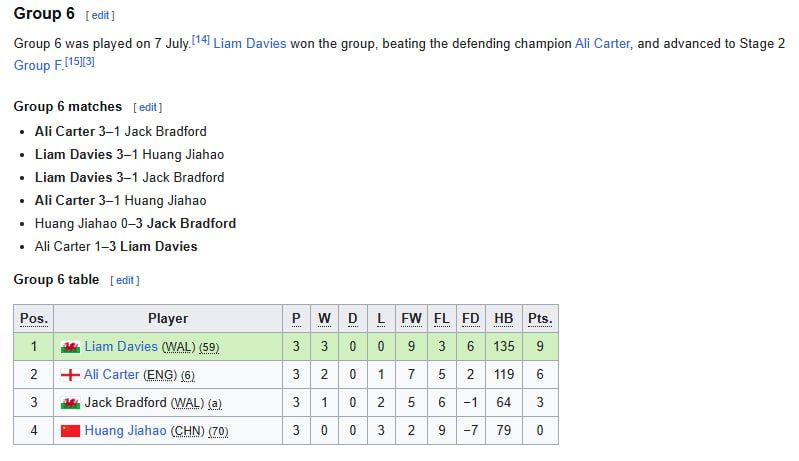Screen dimensions: 799x461
Task: Open citation reference 3
Action: 88,61
